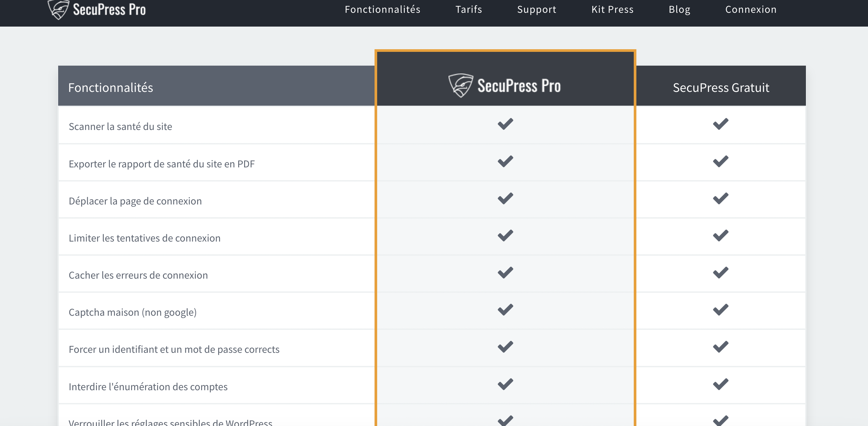This screenshot has width=868, height=426.
Task: Click Pro checkmark for Cacher les erreurs de connexion
Action: (x=505, y=272)
